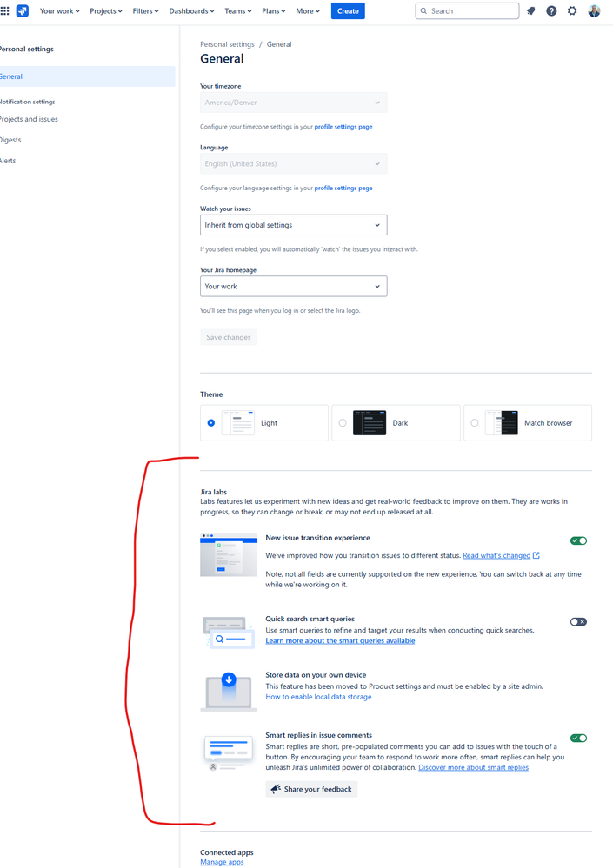Click the General breadcrumb

pos(279,44)
